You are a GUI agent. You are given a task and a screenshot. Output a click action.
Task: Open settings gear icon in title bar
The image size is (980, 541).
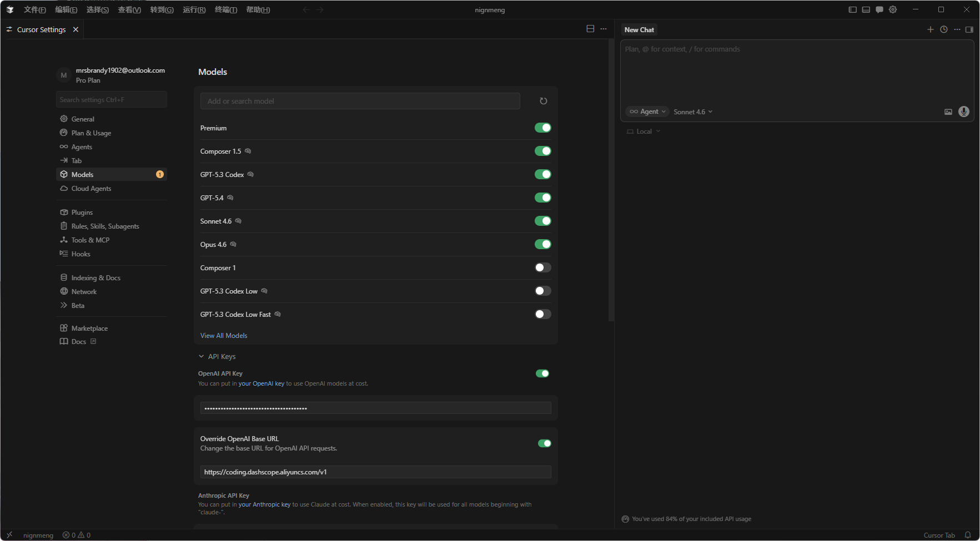pyautogui.click(x=893, y=9)
